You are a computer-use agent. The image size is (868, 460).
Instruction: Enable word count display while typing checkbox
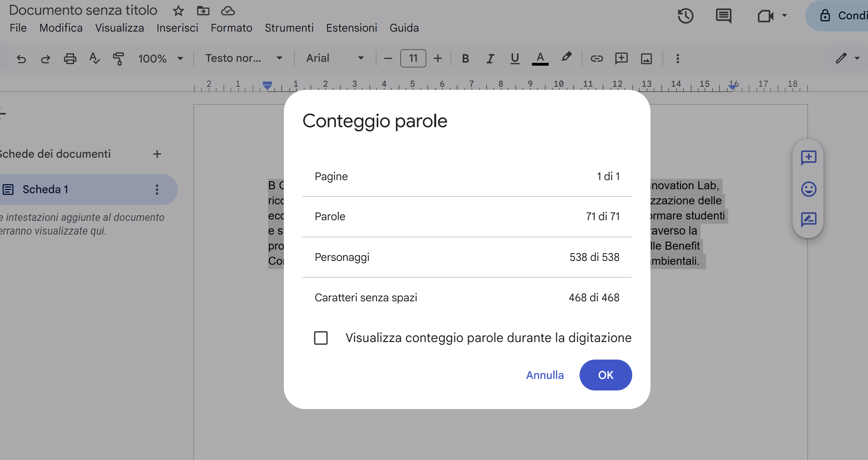321,338
